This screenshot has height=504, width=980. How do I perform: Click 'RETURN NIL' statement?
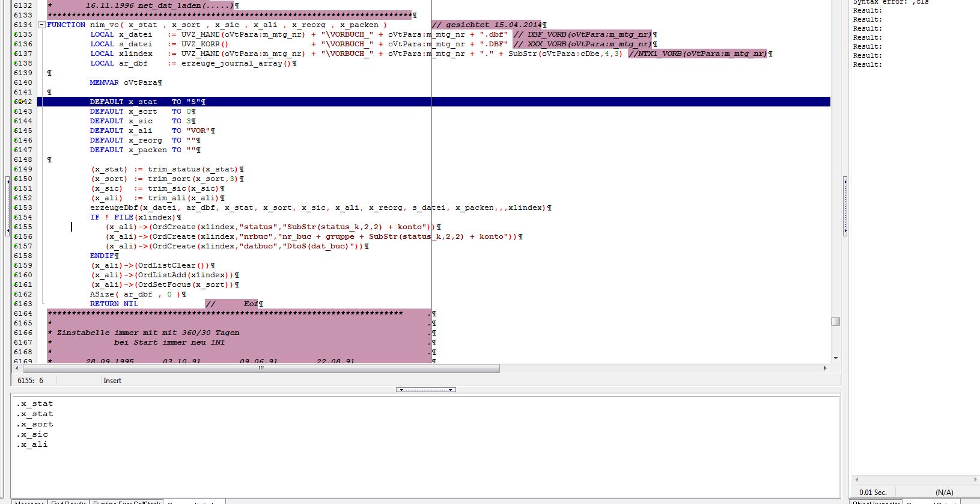point(114,304)
